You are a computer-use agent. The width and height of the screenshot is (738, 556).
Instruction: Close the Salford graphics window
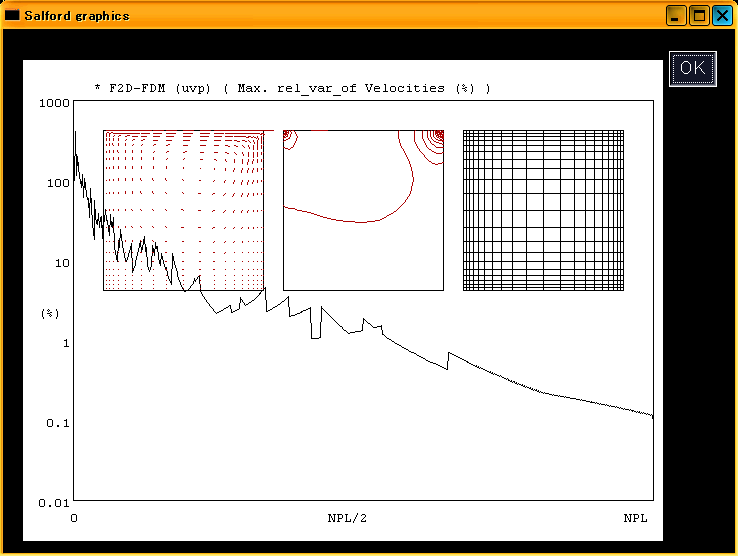[722, 16]
